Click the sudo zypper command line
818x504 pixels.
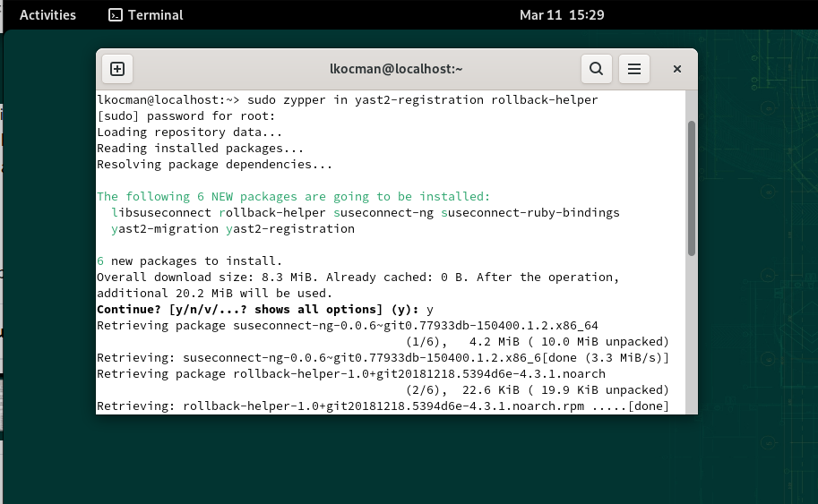click(348, 100)
